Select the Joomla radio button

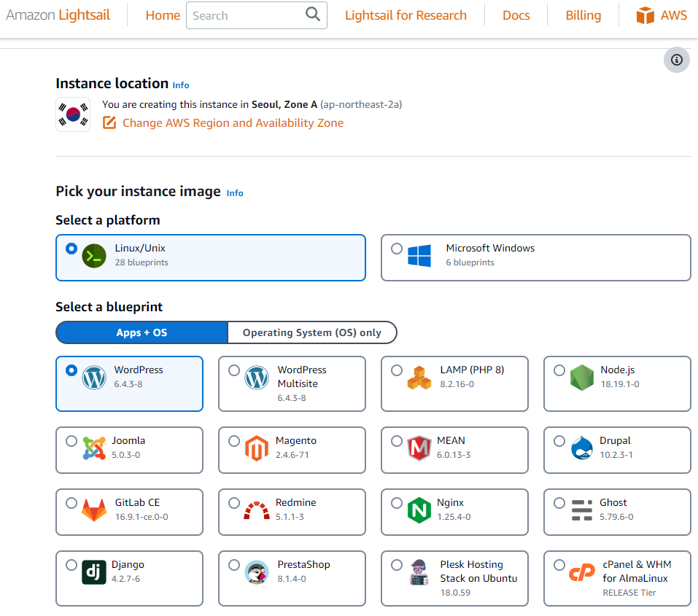(71, 441)
